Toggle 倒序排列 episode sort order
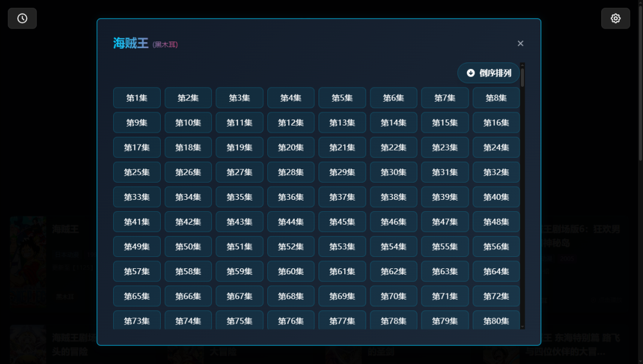Image resolution: width=643 pixels, height=364 pixels. [x=489, y=73]
